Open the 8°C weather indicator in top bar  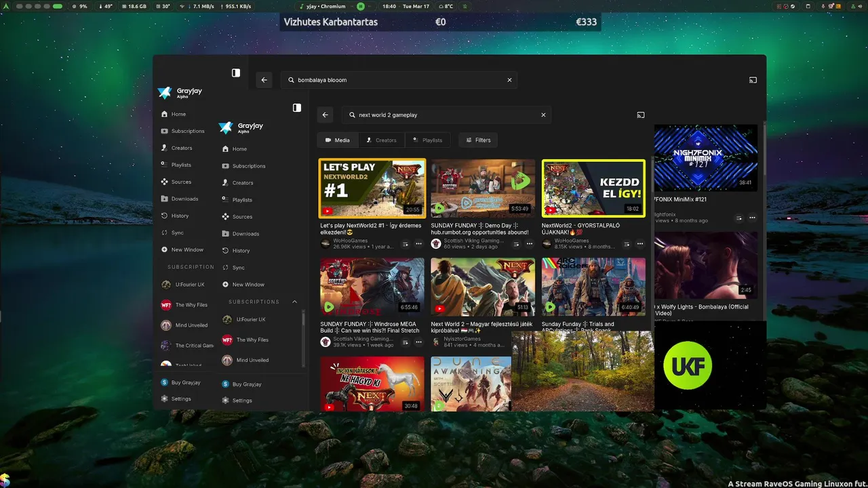(x=446, y=6)
